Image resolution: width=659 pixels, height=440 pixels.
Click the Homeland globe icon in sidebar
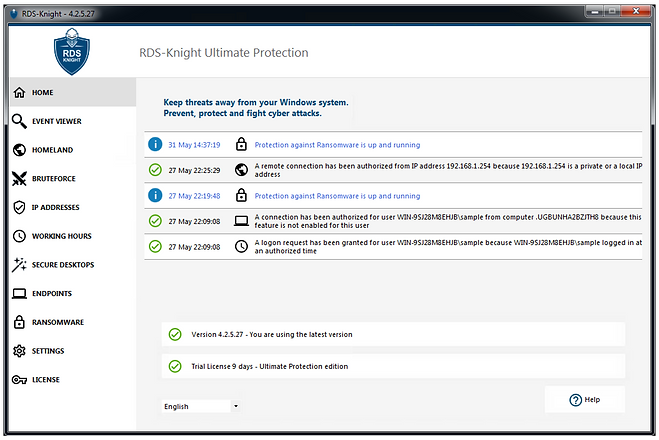pos(19,150)
